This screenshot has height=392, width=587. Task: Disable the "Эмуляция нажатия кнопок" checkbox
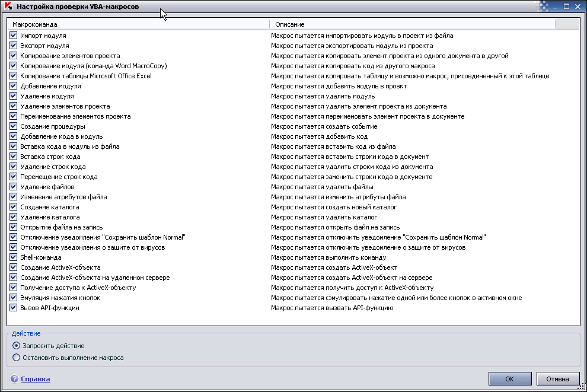[14, 298]
